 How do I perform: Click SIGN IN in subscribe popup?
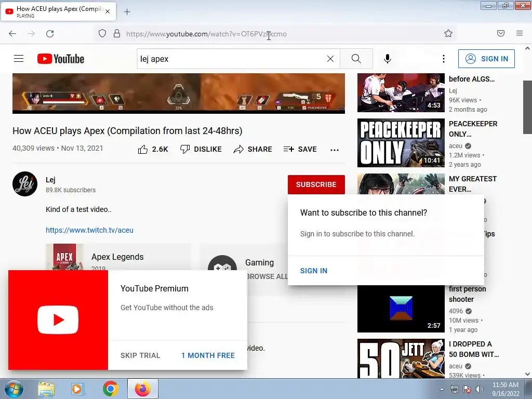[x=314, y=271]
